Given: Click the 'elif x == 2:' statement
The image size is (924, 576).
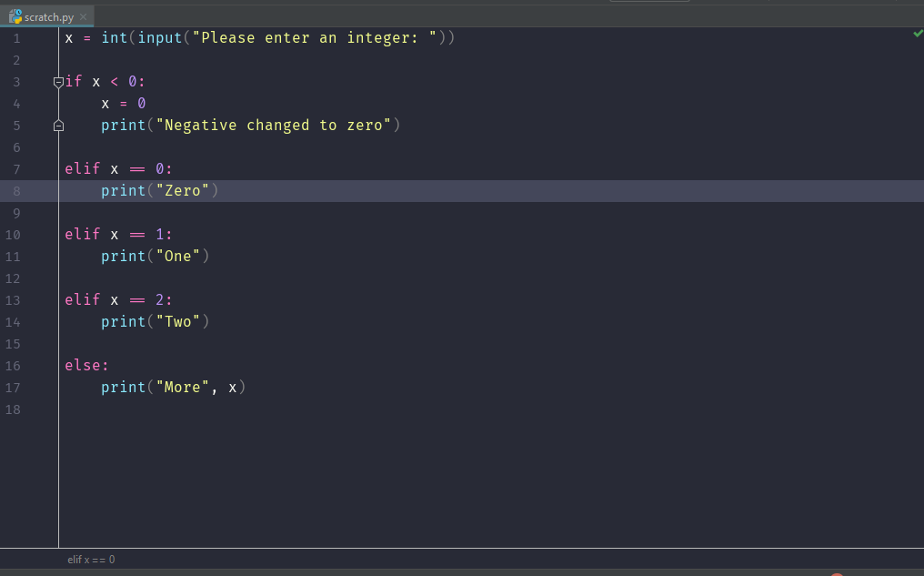Looking at the screenshot, I should [118, 299].
